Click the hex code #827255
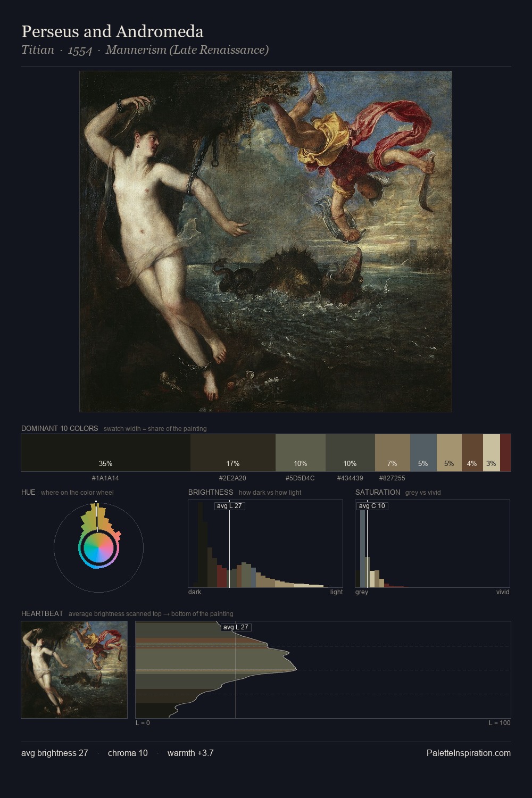Screen dimensions: 532x798 (392, 478)
